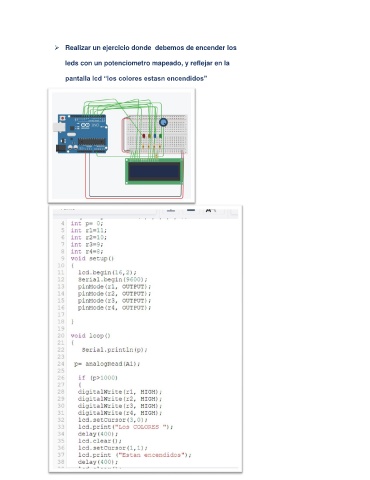Click the 'p= analogRead(A1);' code line
The width and height of the screenshot is (370, 480).
tap(107, 364)
